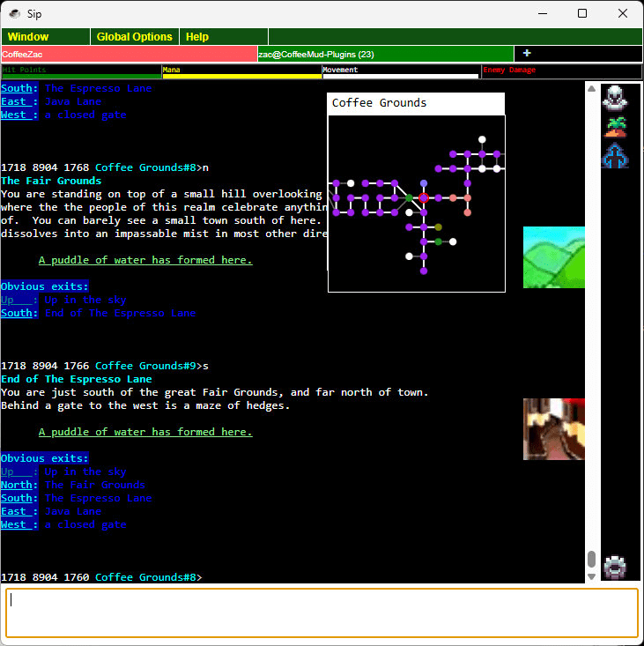The image size is (644, 646).
Task: Click the scrollbar down arrow
Action: [x=591, y=576]
